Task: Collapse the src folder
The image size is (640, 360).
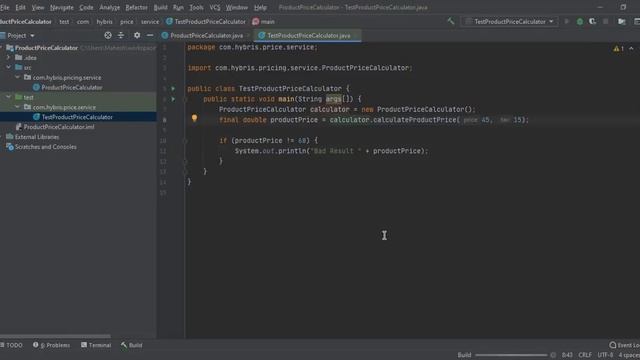Action: (9, 67)
